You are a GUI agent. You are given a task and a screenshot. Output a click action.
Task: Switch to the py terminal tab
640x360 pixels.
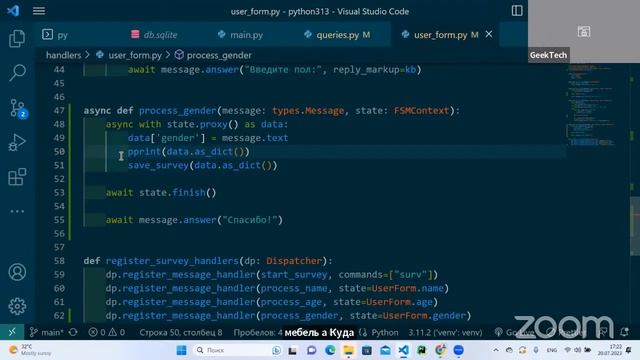55,35
